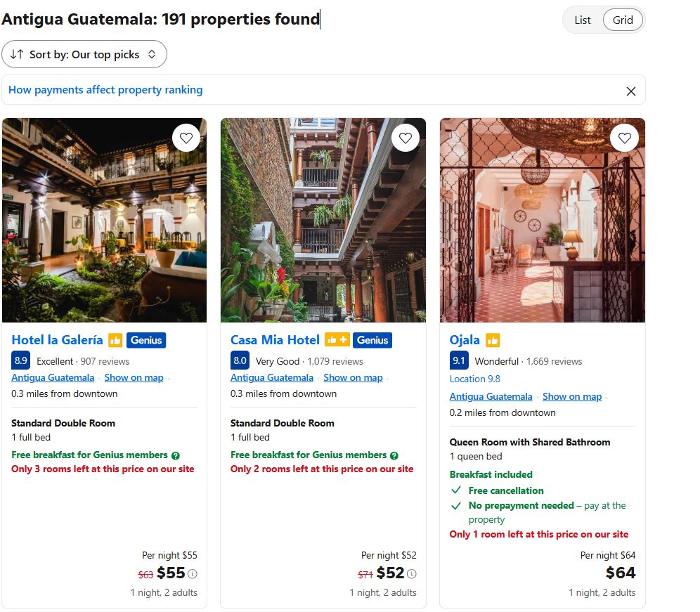The height and width of the screenshot is (612, 700).
Task: Open Casa Mia Hotel courtyard photo
Action: pyautogui.click(x=323, y=220)
